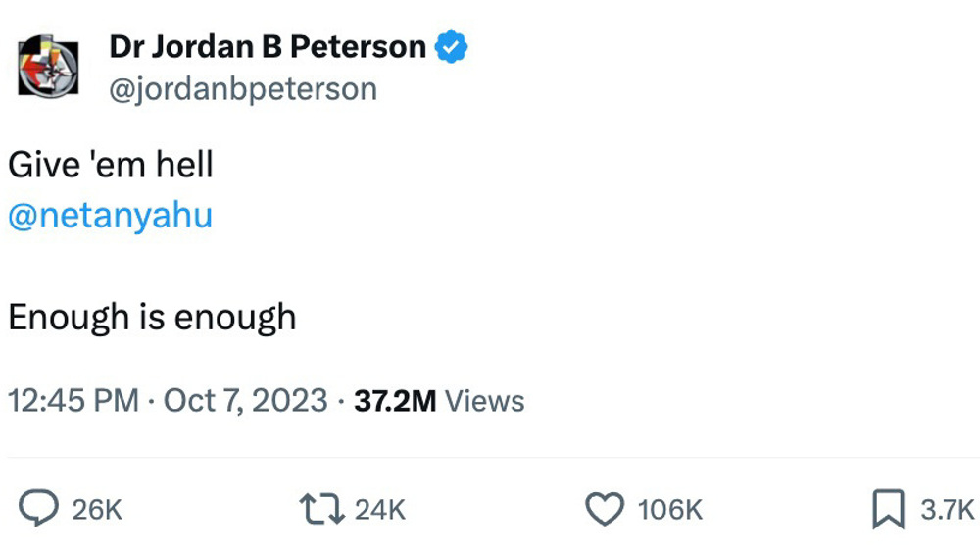Open the @netanyahu mention link
Screen dimensions: 980x552
click(x=110, y=215)
